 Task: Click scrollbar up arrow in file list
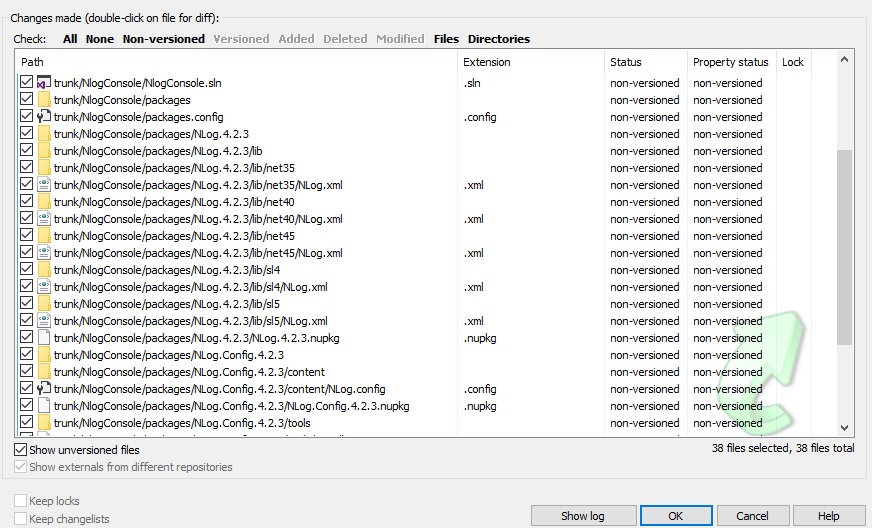[x=844, y=59]
